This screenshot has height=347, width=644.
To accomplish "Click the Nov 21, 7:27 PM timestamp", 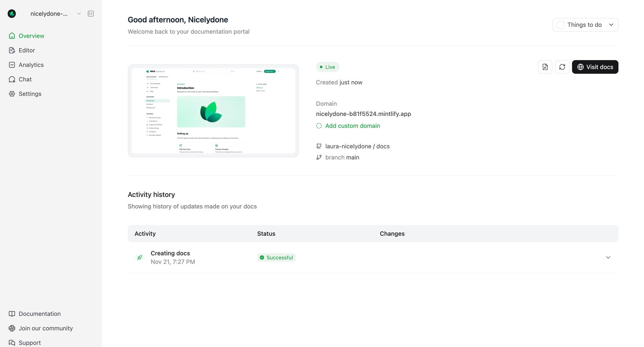I will click(x=173, y=262).
